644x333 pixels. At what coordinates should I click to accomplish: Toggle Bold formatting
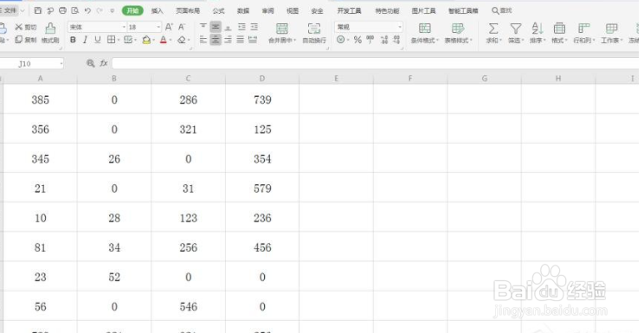click(73, 40)
